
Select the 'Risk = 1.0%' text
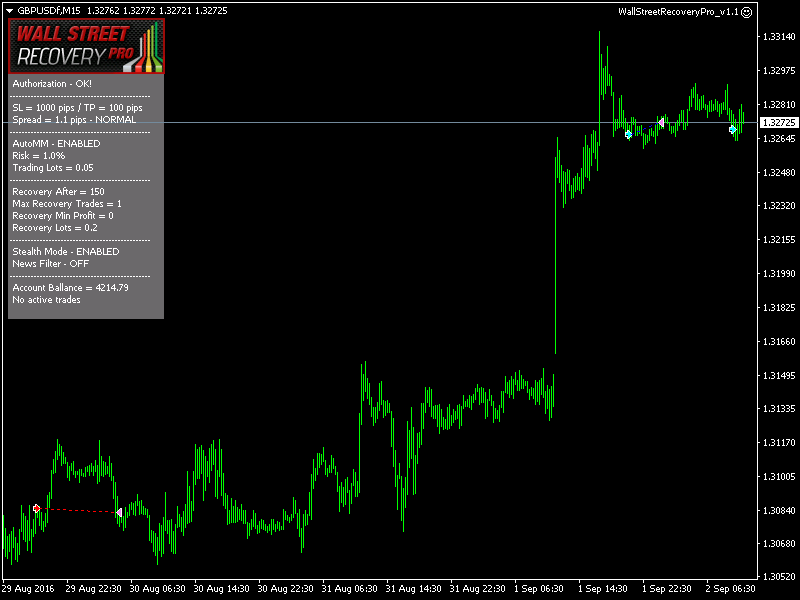(39, 156)
